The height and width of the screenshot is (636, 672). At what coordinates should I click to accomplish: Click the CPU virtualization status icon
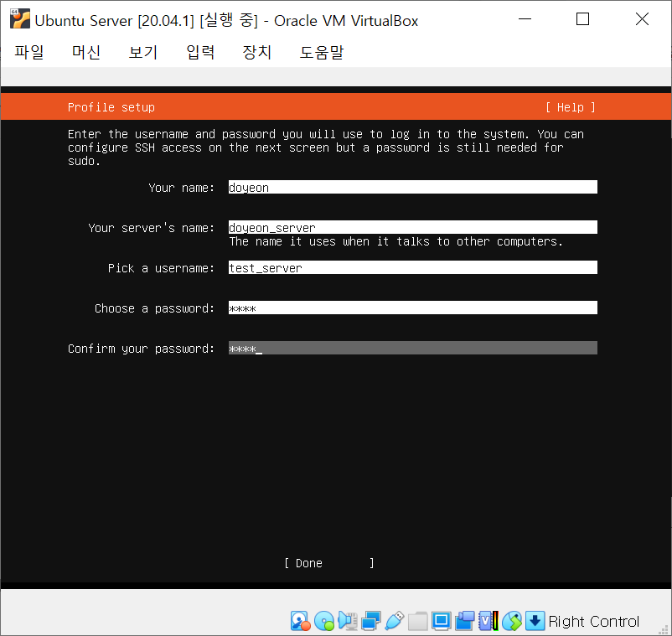tap(488, 621)
